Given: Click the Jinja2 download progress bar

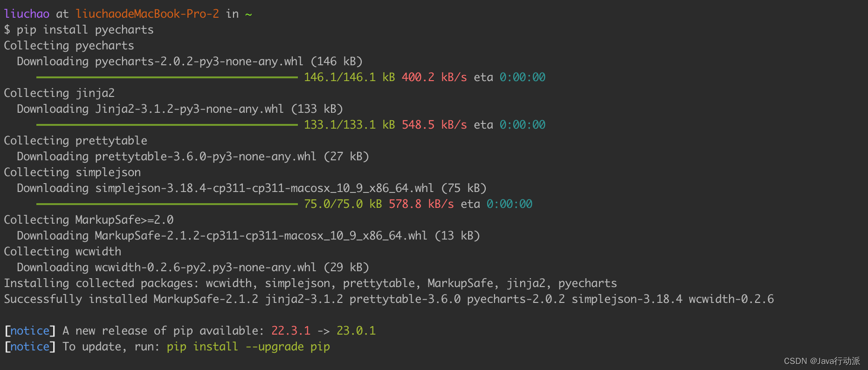Looking at the screenshot, I should tap(167, 125).
